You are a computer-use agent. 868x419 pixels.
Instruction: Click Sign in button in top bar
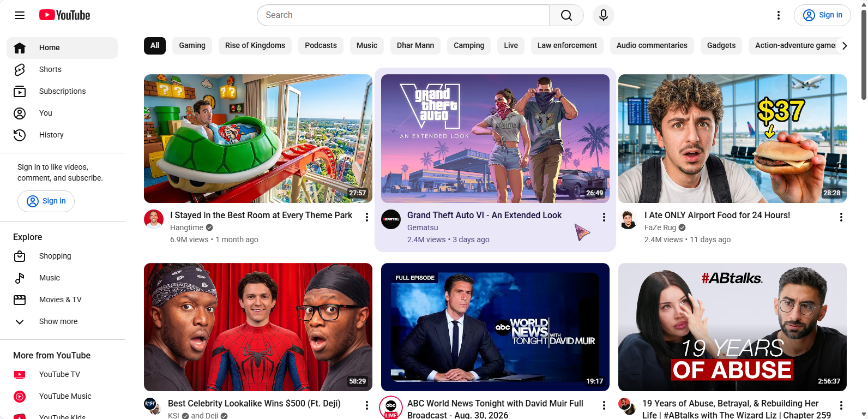[822, 15]
